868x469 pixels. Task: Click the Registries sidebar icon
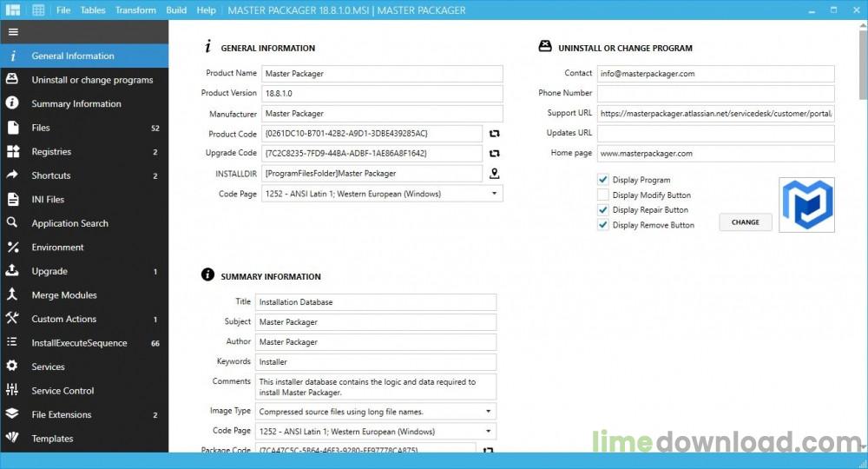13,151
